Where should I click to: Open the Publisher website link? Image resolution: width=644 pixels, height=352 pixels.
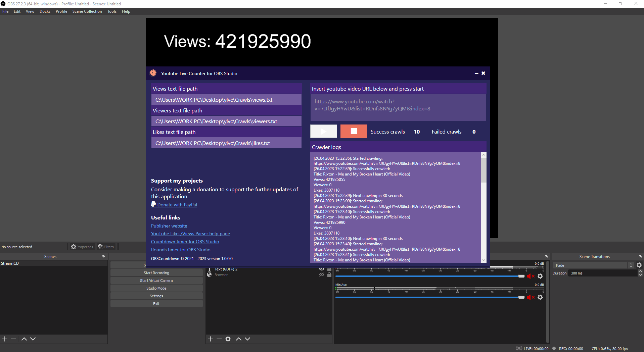(169, 226)
